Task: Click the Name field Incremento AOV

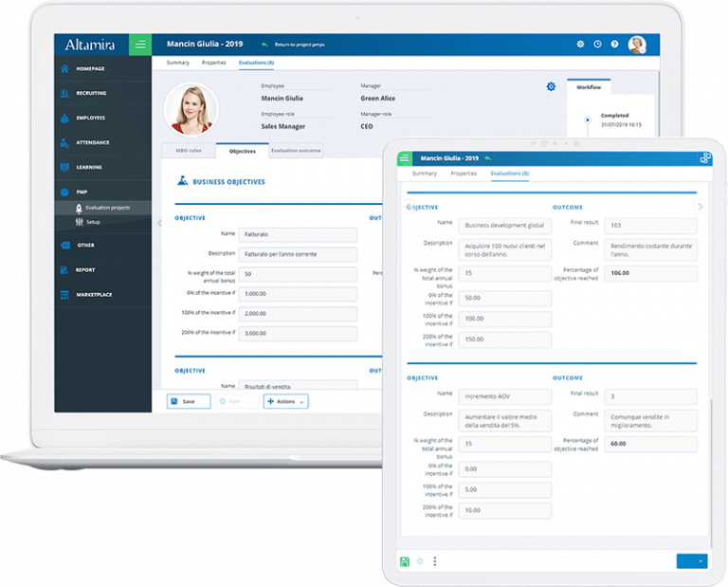Action: 505,396
